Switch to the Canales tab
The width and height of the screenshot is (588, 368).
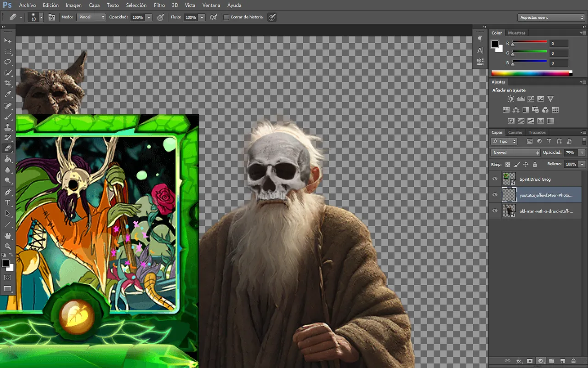click(515, 132)
